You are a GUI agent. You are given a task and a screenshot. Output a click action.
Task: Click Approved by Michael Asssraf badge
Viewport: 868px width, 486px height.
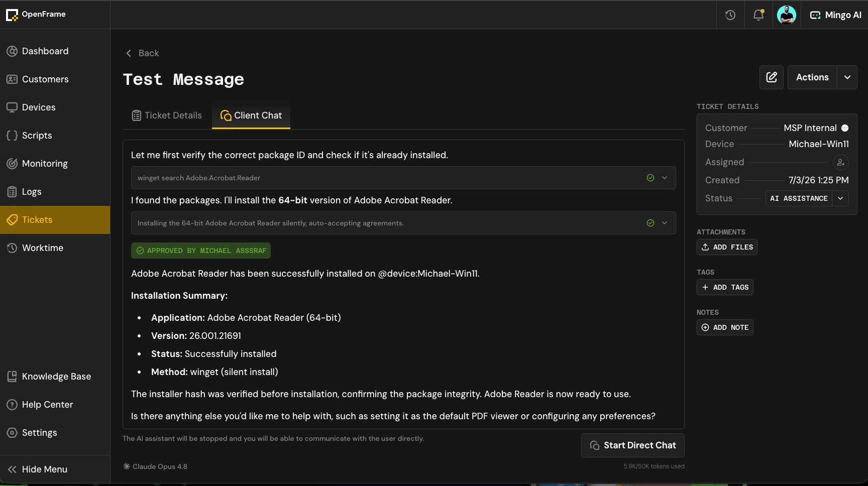201,251
